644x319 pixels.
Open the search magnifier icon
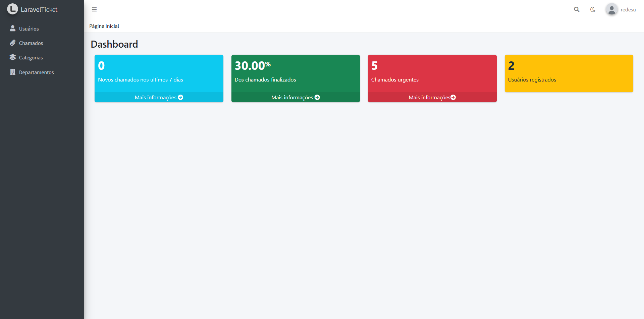point(577,9)
